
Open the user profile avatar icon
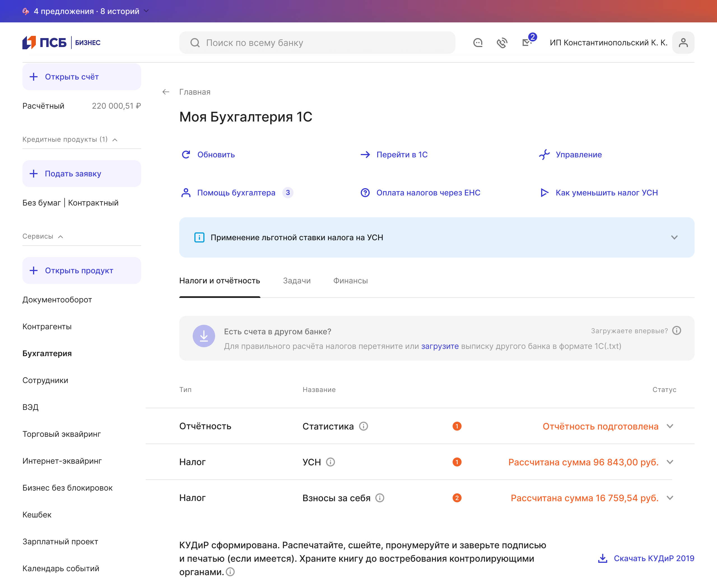pyautogui.click(x=683, y=43)
